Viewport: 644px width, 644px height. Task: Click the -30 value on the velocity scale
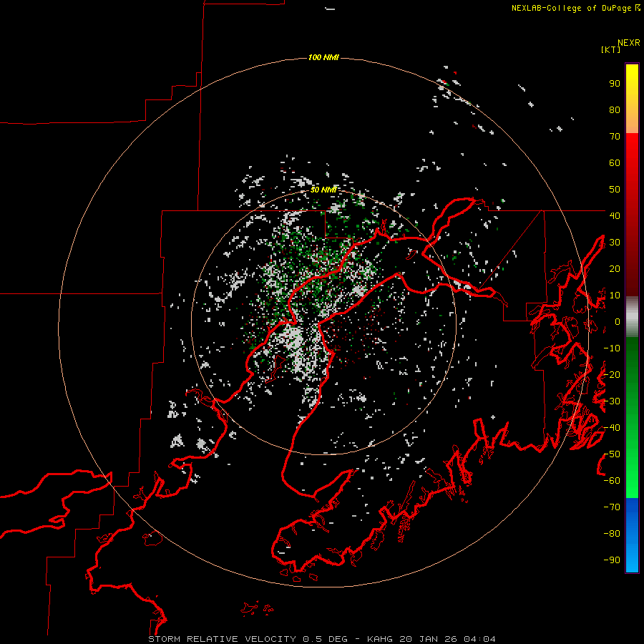tap(612, 401)
